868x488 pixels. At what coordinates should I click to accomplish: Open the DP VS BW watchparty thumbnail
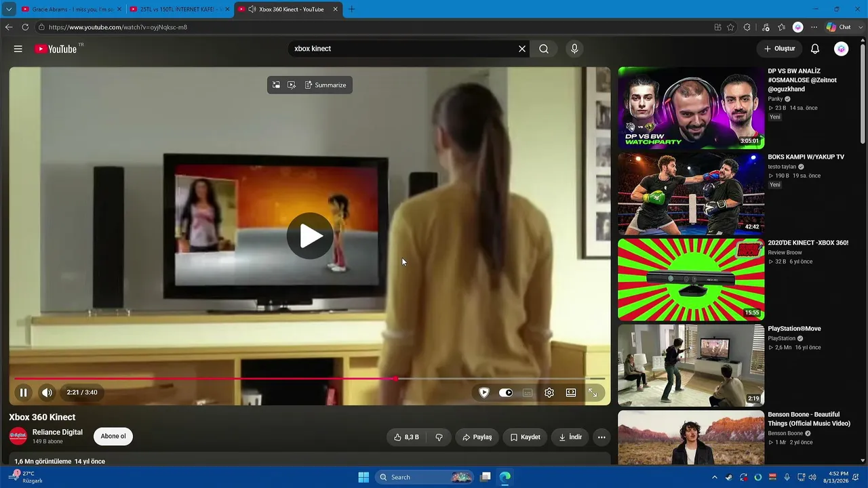pos(691,108)
